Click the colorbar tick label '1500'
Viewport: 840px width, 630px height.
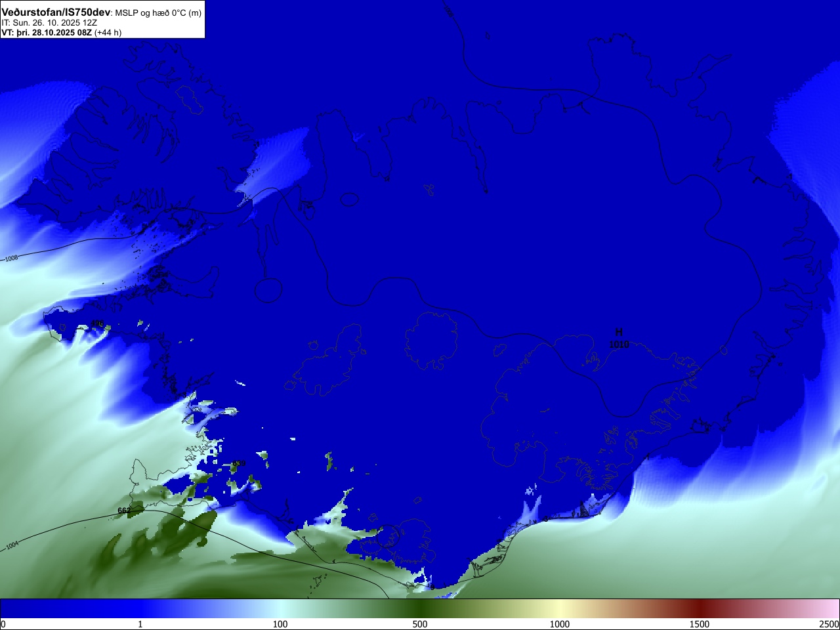tap(700, 624)
